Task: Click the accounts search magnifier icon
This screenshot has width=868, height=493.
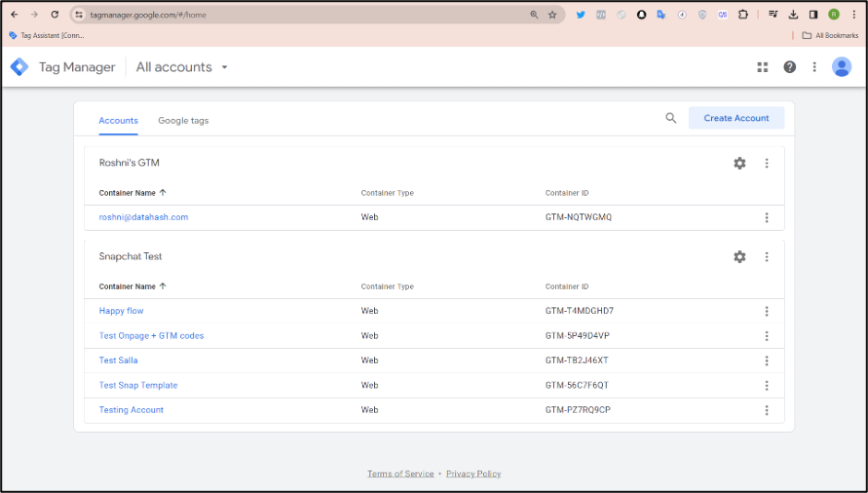Action: [x=670, y=118]
